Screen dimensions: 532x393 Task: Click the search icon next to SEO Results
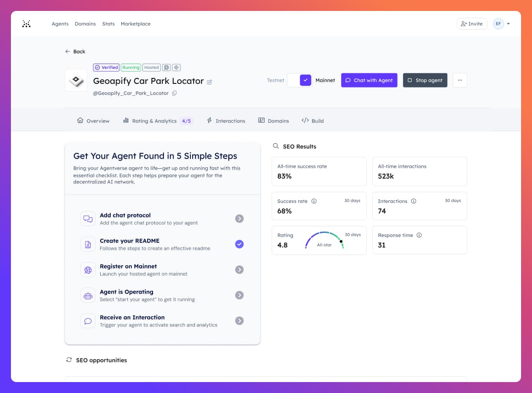click(x=276, y=146)
